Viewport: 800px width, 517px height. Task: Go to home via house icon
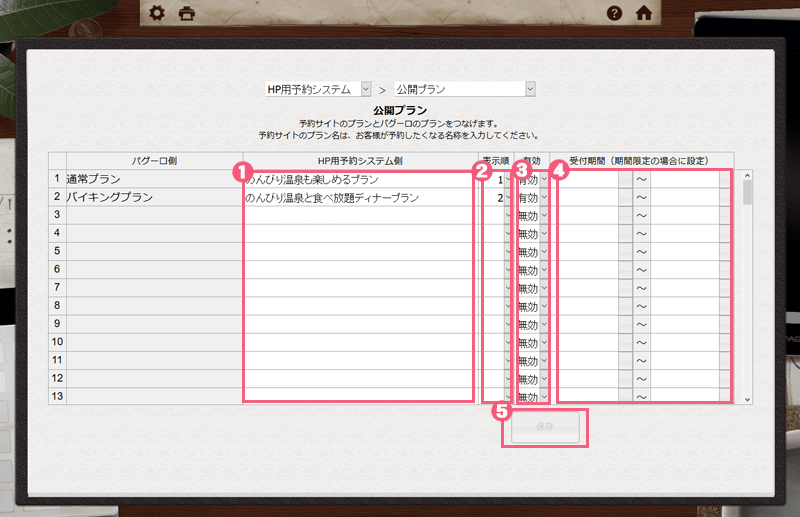(x=644, y=13)
